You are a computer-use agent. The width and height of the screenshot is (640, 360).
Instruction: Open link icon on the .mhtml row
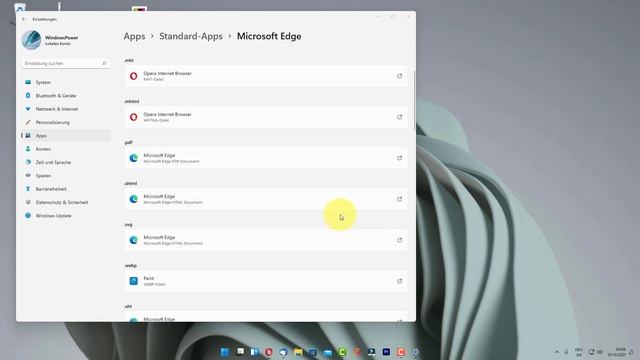(x=399, y=117)
